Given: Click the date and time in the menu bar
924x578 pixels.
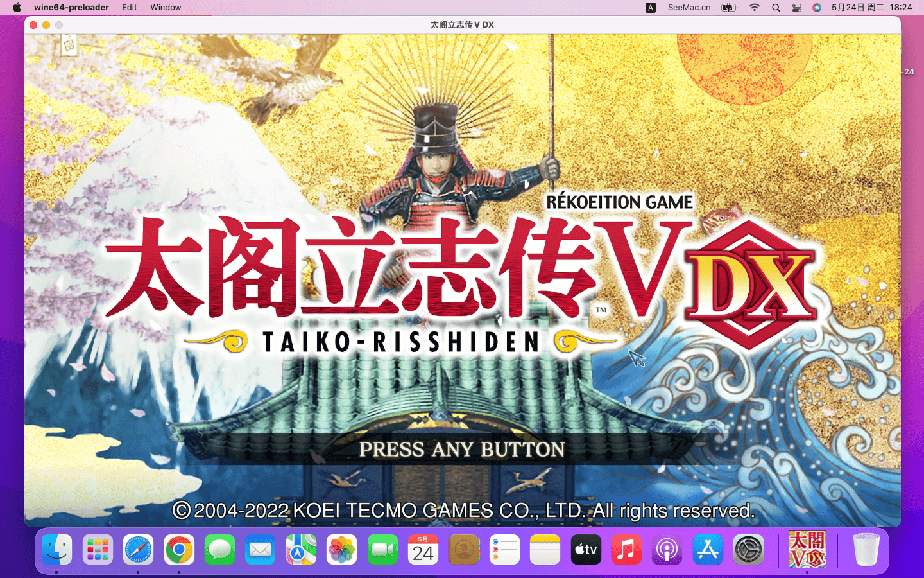Looking at the screenshot, I should [871, 8].
